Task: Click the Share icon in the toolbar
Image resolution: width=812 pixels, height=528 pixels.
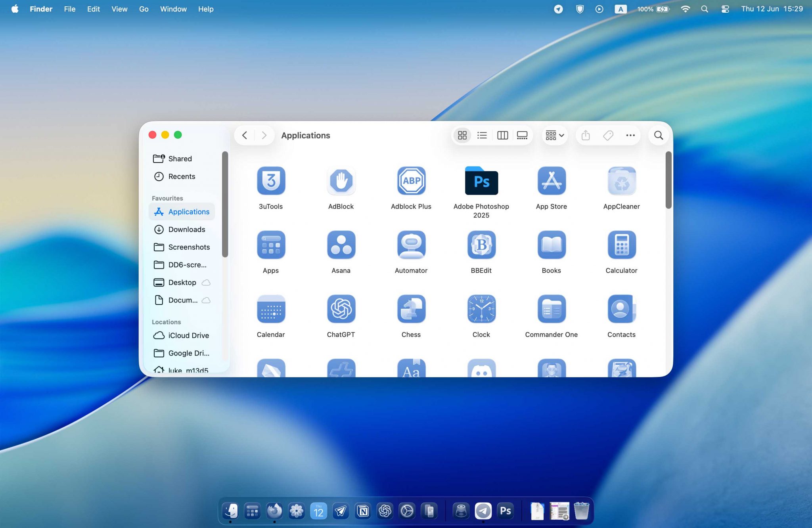Action: coord(586,135)
